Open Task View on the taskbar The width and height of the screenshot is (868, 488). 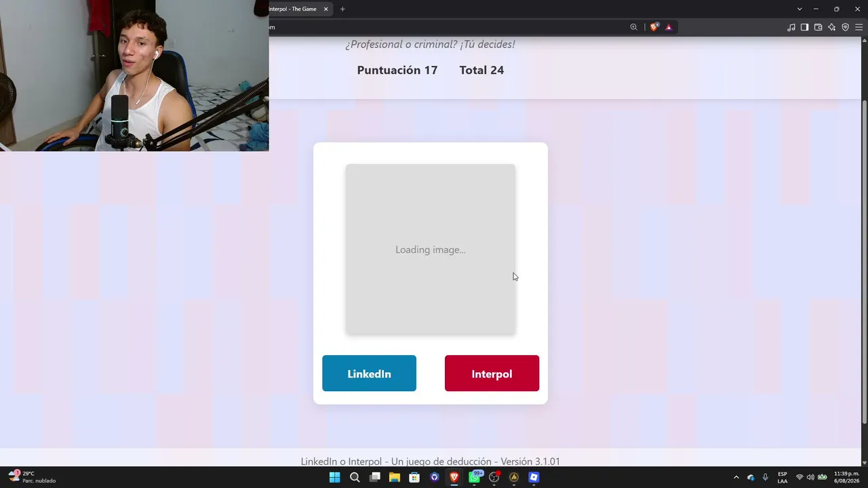pos(374,477)
